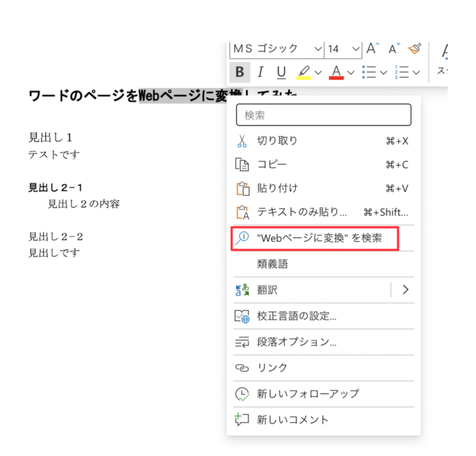Screen dimensions: 476x456
Task: Open 段落オプション menu entry
Action: [324, 342]
